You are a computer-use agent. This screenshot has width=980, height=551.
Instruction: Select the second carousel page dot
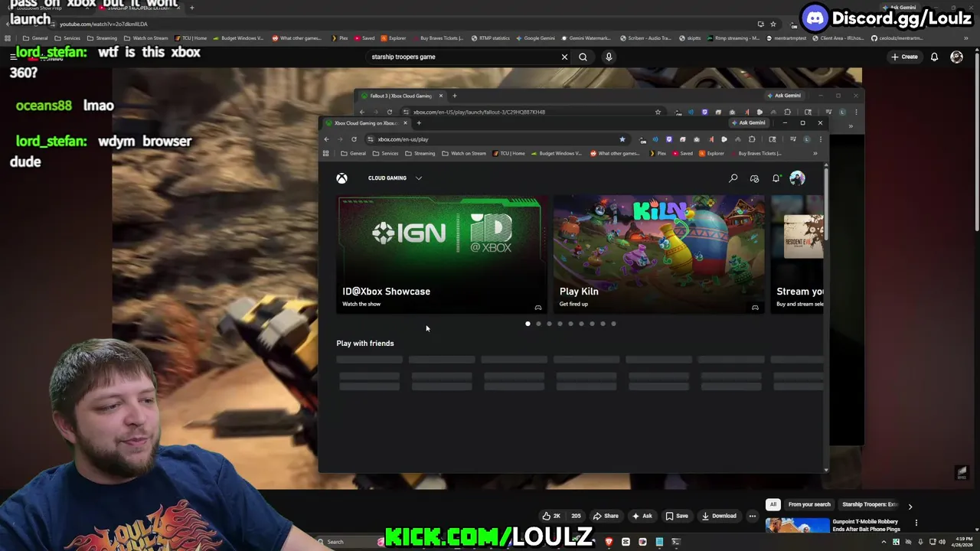[538, 324]
